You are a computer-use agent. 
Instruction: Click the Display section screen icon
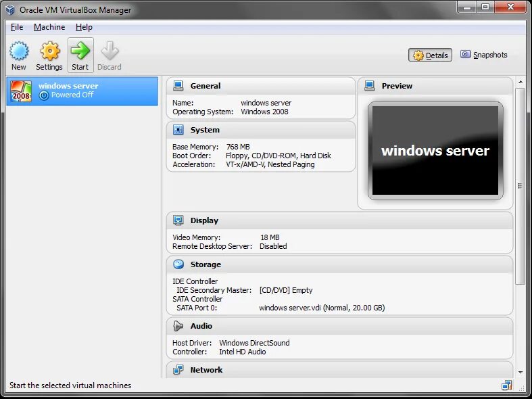coord(178,220)
